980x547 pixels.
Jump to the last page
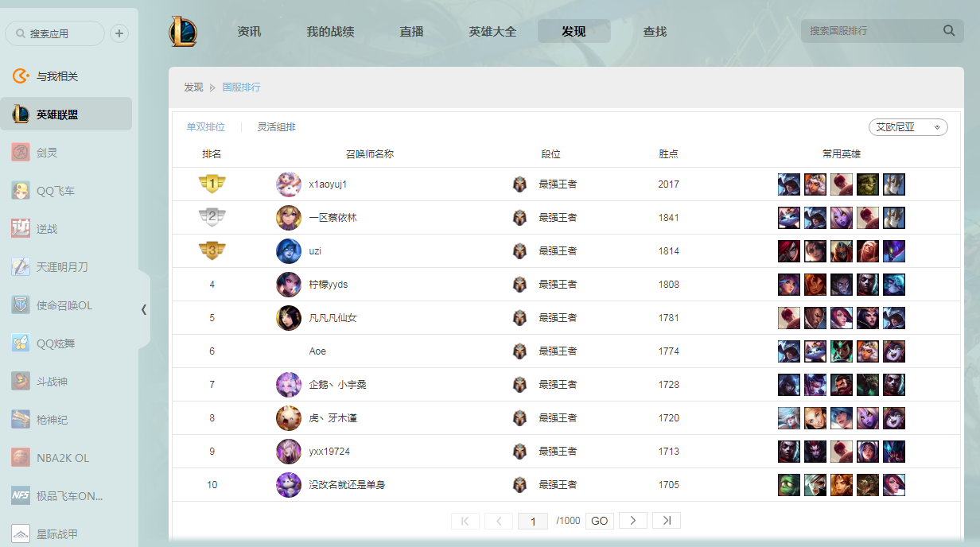667,521
